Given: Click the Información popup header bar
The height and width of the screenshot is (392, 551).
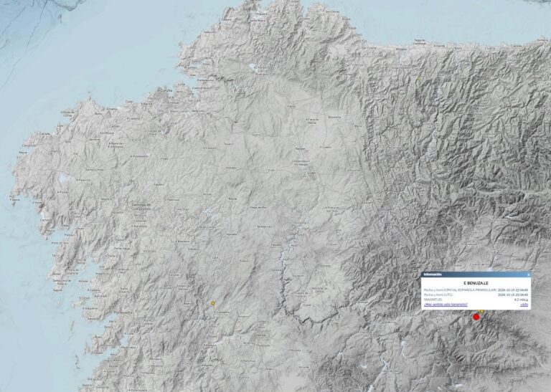Looking at the screenshot, I should click(476, 274).
